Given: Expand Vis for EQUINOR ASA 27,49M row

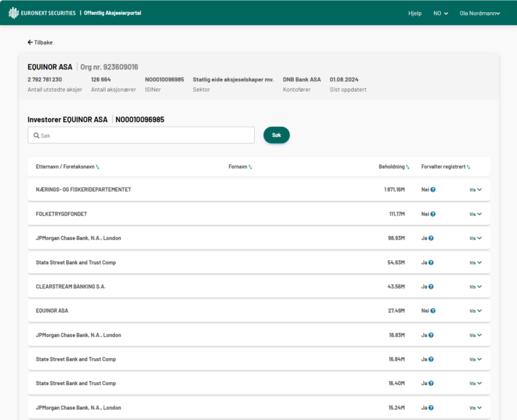Looking at the screenshot, I should (475, 311).
